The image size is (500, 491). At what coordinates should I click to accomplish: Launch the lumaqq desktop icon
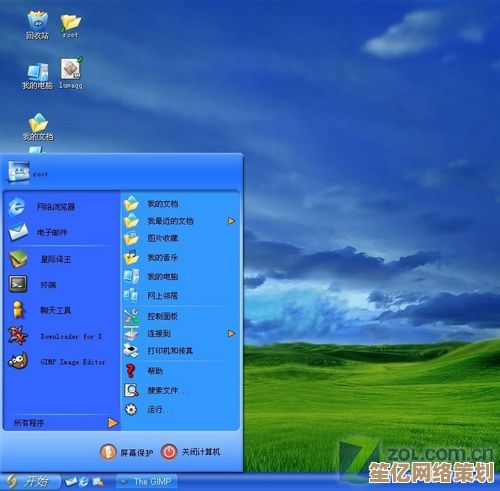71,73
